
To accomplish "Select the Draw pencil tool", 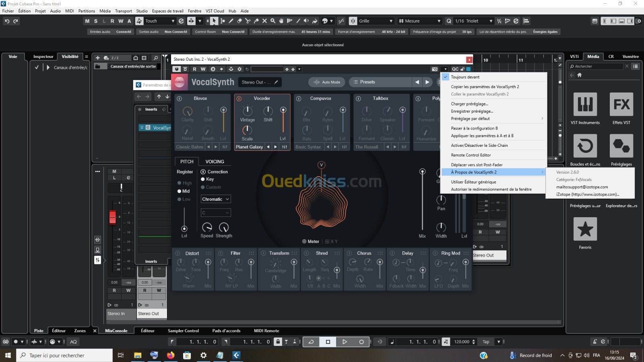I will click(231, 21).
